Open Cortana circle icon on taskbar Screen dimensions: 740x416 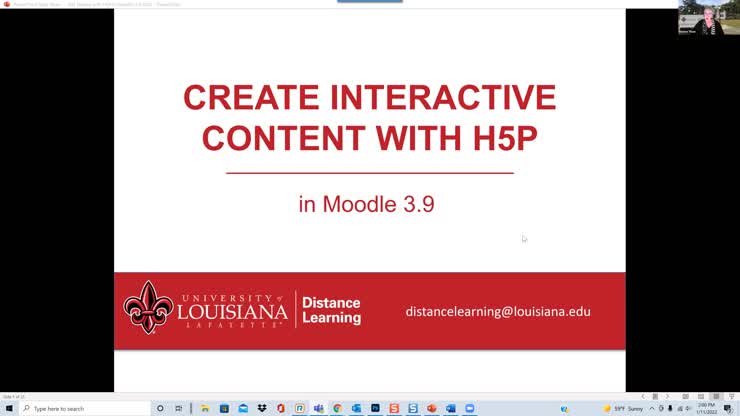pyautogui.click(x=160, y=408)
